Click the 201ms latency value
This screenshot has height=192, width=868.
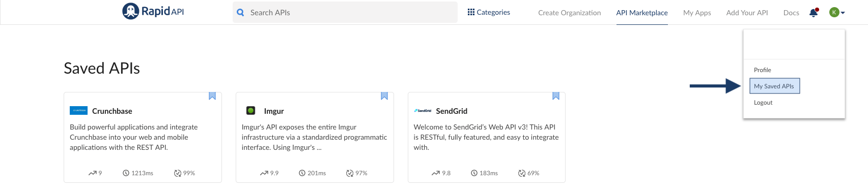pyautogui.click(x=317, y=173)
